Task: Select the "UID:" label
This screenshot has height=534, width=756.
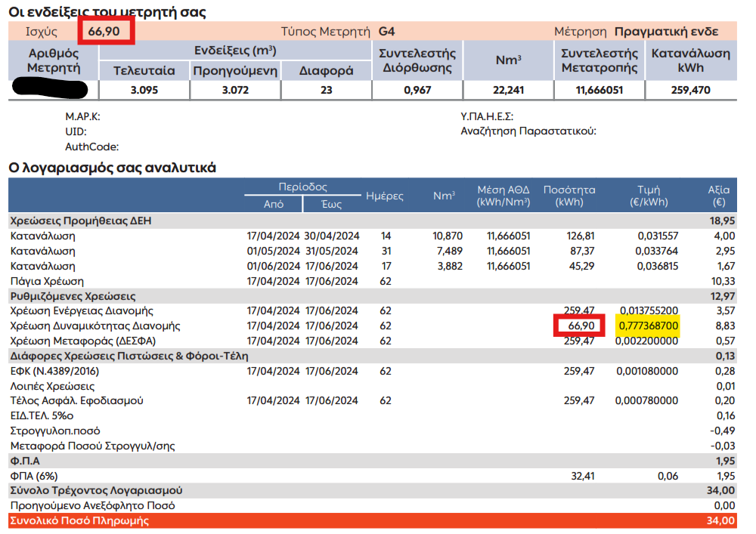Action: tap(76, 131)
